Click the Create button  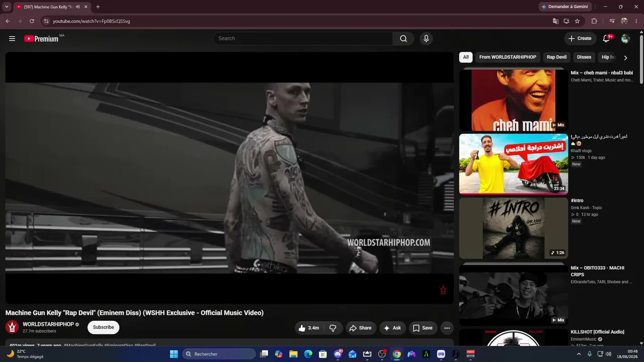(x=580, y=39)
